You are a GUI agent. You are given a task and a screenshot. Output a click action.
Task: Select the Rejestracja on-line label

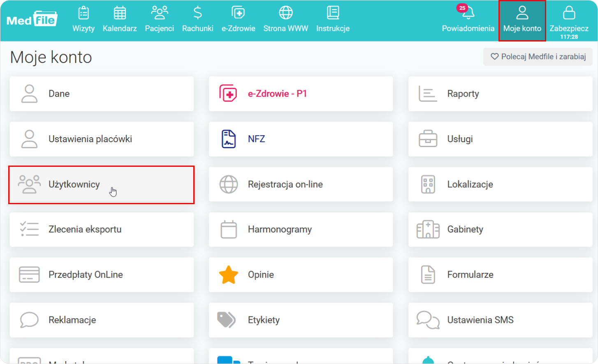click(x=285, y=184)
